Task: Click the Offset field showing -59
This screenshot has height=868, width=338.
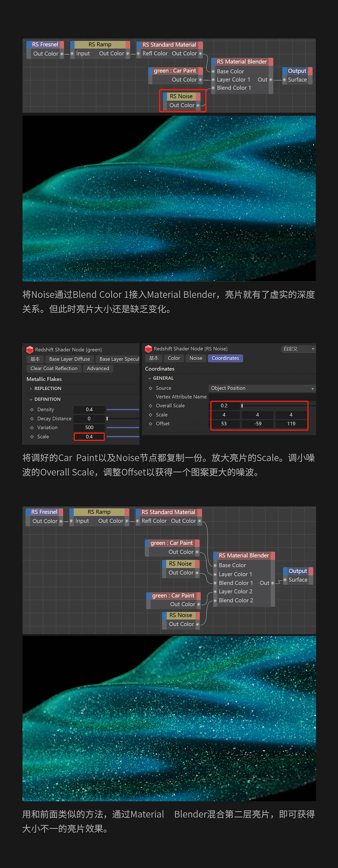Action: (258, 423)
